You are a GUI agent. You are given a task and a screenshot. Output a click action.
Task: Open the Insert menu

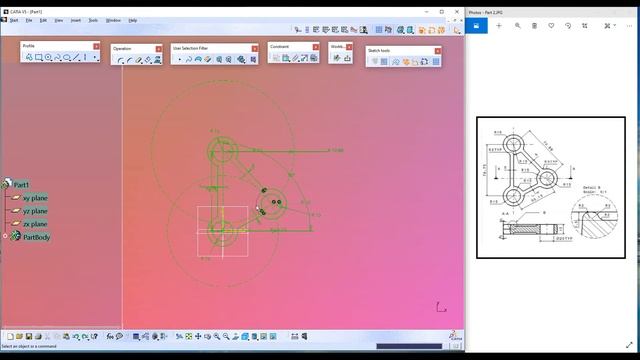[x=76, y=20]
